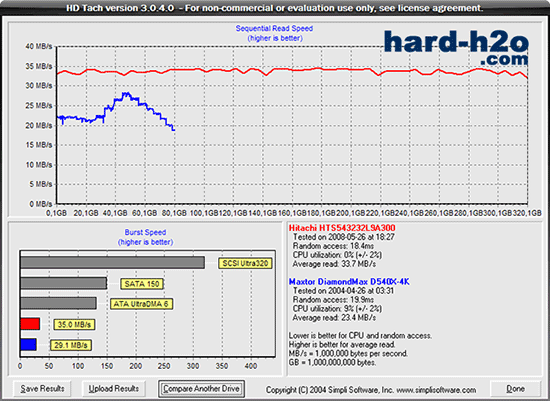
Task: Click the SCSI Ultra320 label
Action: pos(245,263)
